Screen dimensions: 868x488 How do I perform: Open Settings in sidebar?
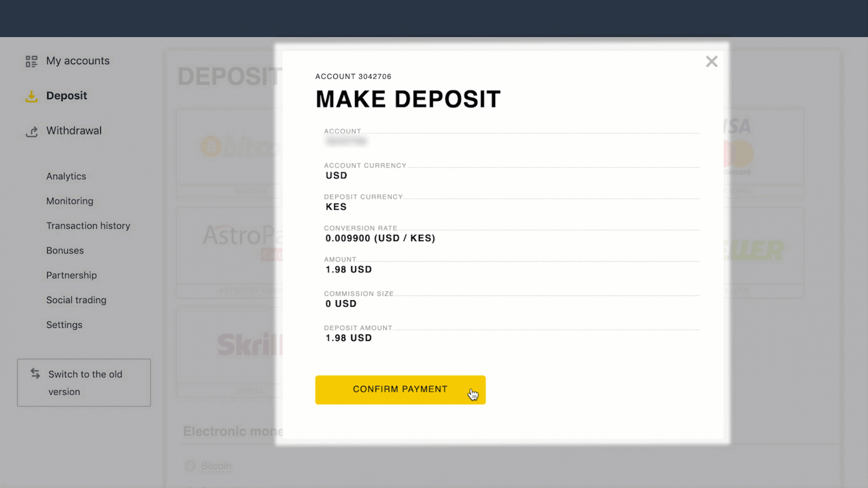(x=65, y=325)
